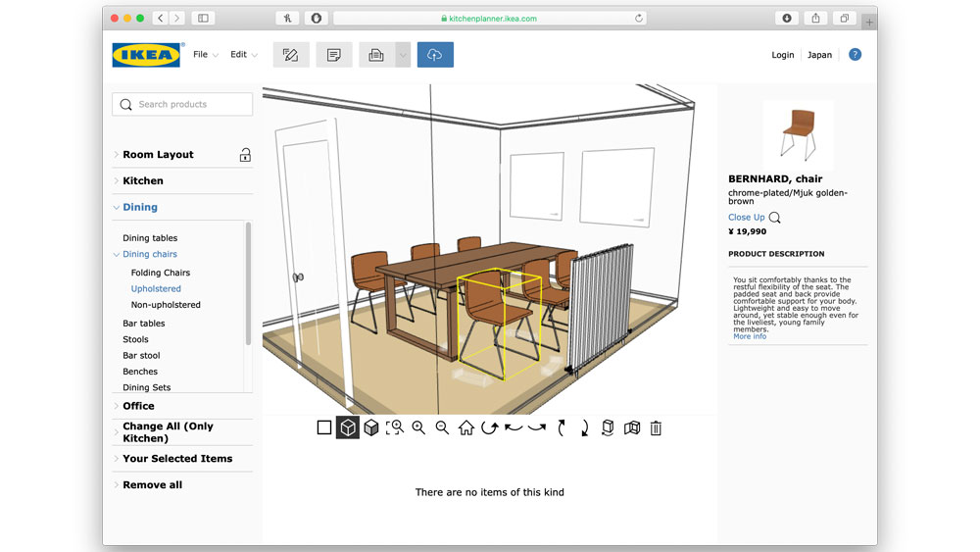This screenshot has width=980, height=552.
Task: Select Stools category
Action: [135, 339]
